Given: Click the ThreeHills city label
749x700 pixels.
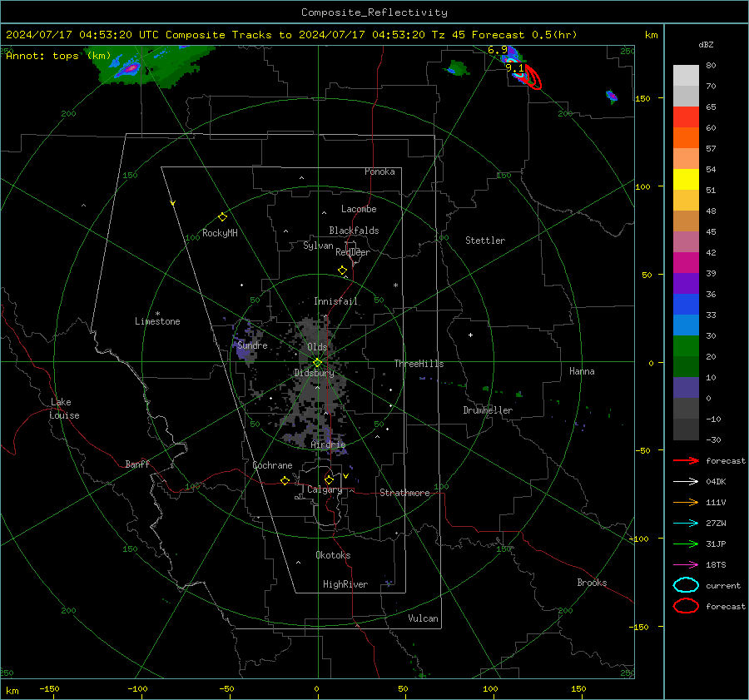Looking at the screenshot, I should pos(419,364).
